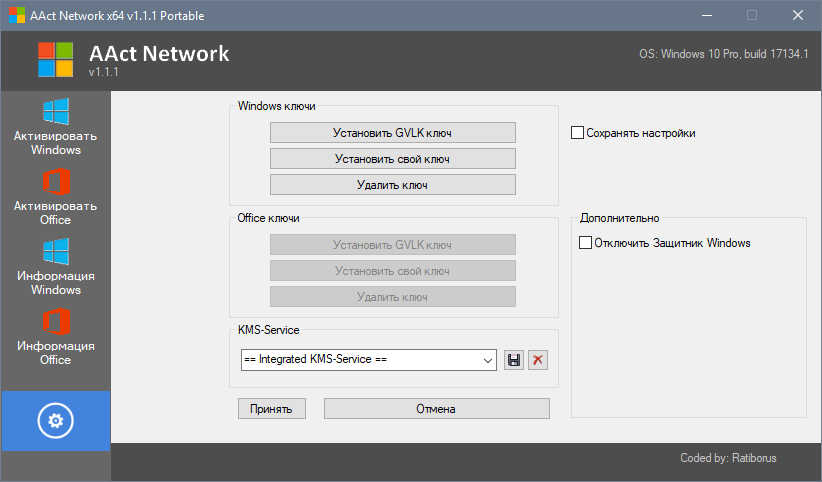Click Удалить ключ under Windows ключи
Image resolution: width=822 pixels, height=482 pixels.
coord(393,185)
